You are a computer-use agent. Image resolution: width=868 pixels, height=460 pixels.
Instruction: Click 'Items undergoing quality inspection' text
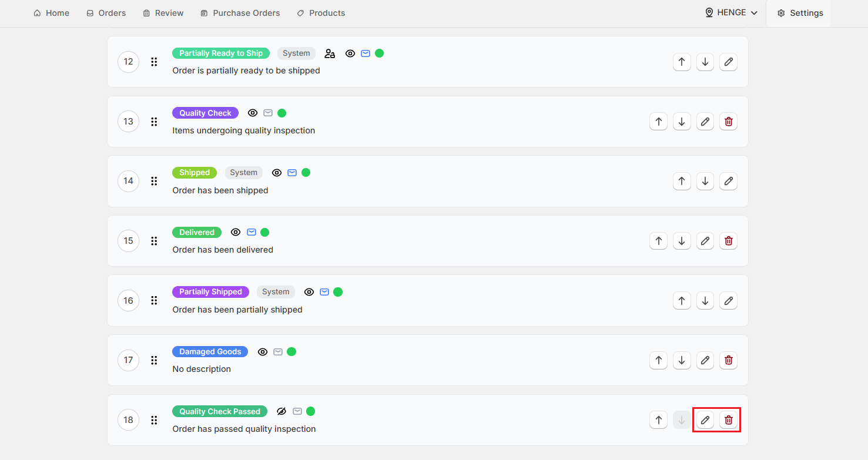pos(244,130)
